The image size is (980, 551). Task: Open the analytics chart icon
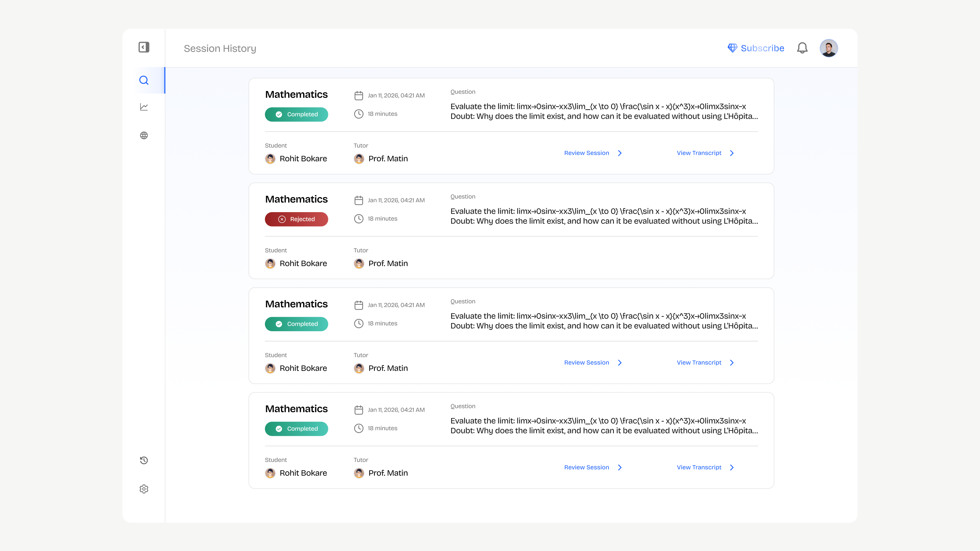pos(144,107)
